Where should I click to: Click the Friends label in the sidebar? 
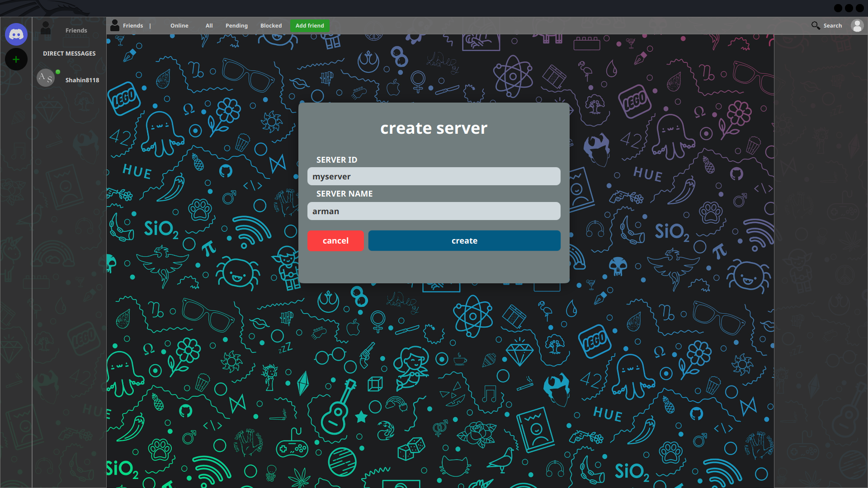coord(76,30)
